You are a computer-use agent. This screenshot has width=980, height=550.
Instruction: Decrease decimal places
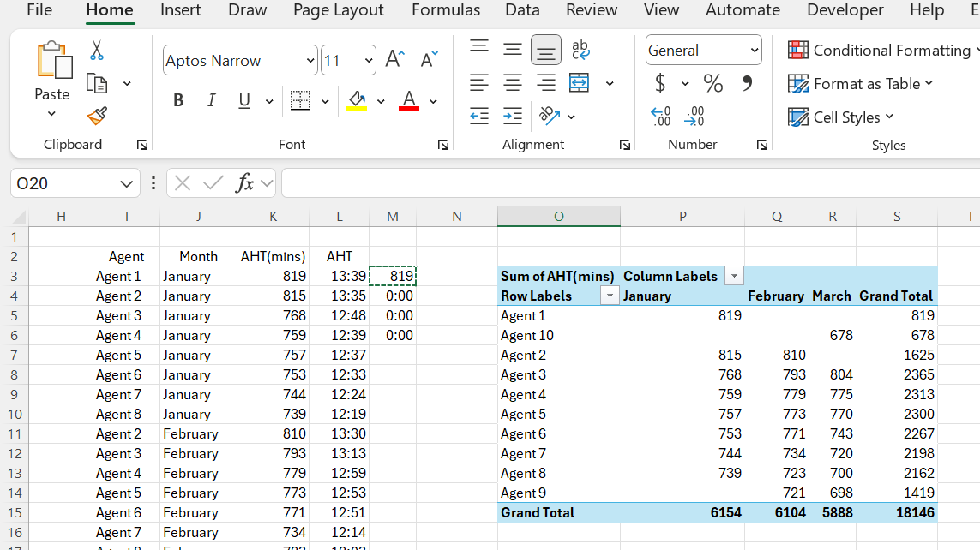pyautogui.click(x=694, y=117)
